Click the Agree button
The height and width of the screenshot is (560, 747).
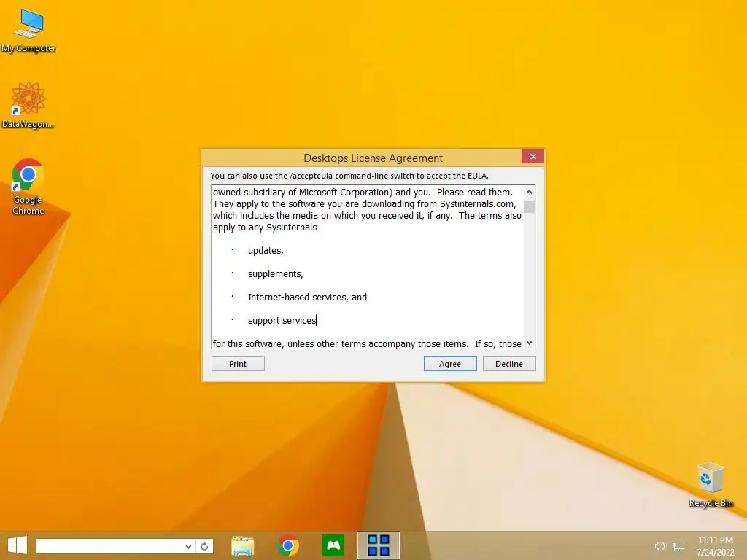click(450, 364)
